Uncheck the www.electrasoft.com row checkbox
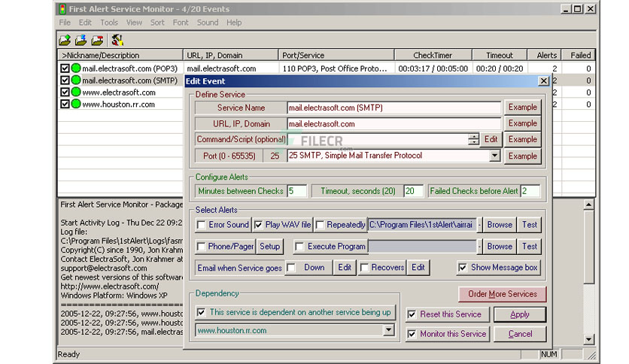This screenshot has width=629, height=364. point(65,93)
